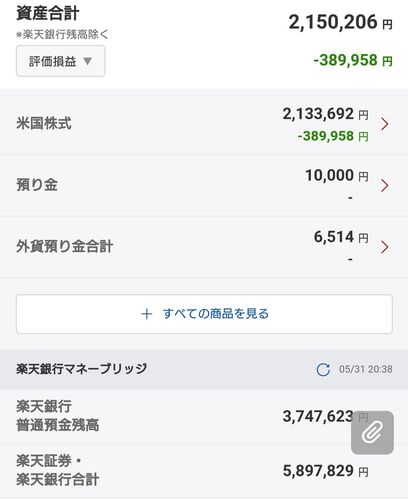This screenshot has width=408, height=500.
Task: Click the 05/31 20:38 update timestamp
Action: pos(366,369)
